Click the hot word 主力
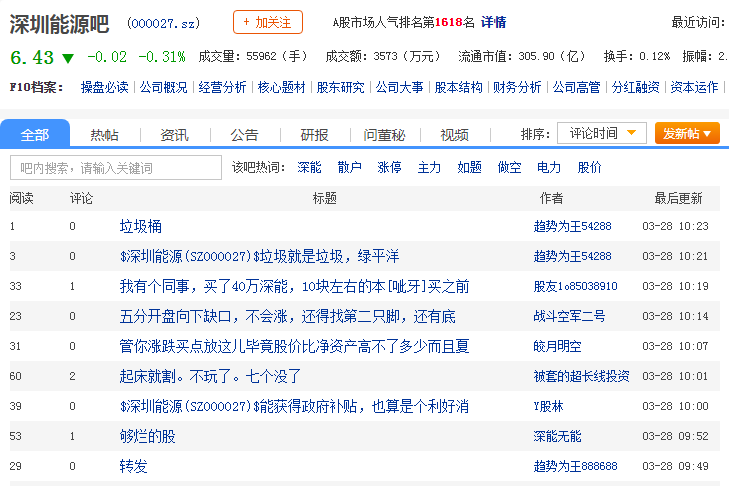 tap(429, 167)
